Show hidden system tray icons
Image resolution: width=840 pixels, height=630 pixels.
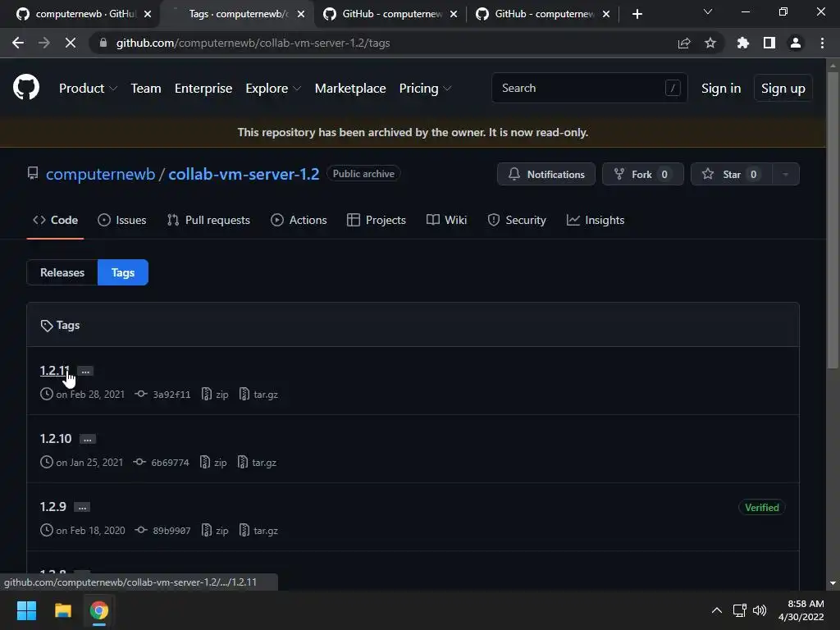(717, 610)
